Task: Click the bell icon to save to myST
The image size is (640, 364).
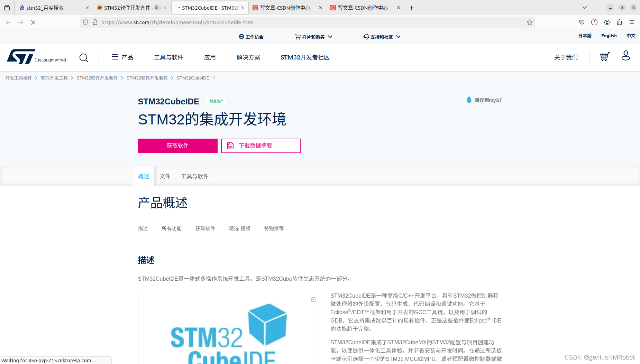Action: click(469, 100)
